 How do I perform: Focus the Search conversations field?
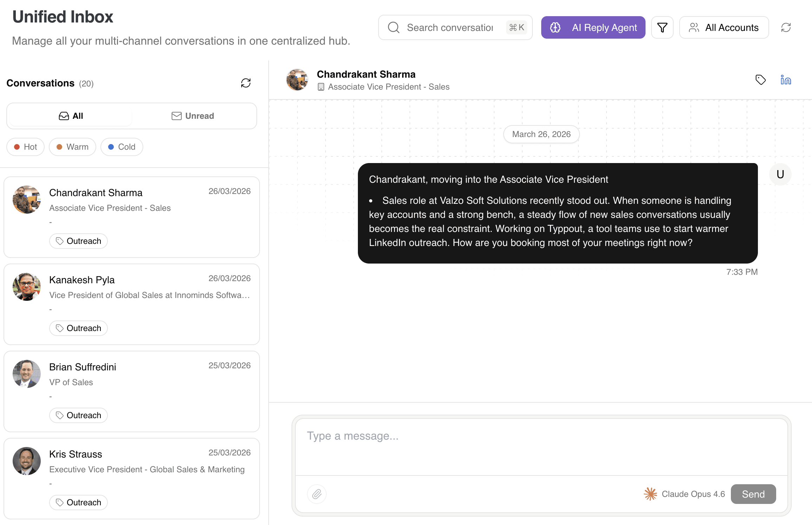450,27
